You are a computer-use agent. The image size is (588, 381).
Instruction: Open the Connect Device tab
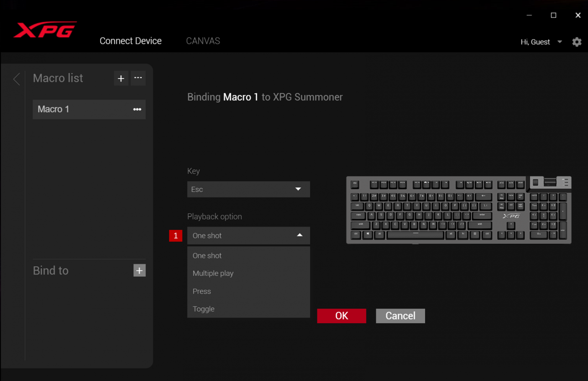[x=131, y=41]
